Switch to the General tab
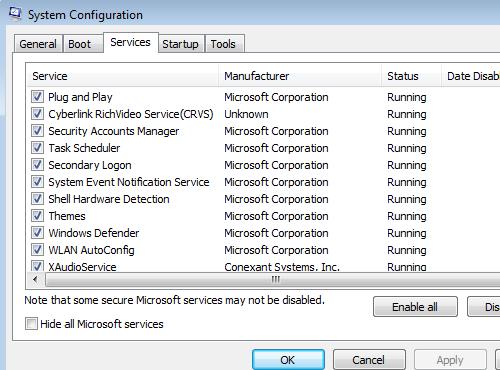 38,44
